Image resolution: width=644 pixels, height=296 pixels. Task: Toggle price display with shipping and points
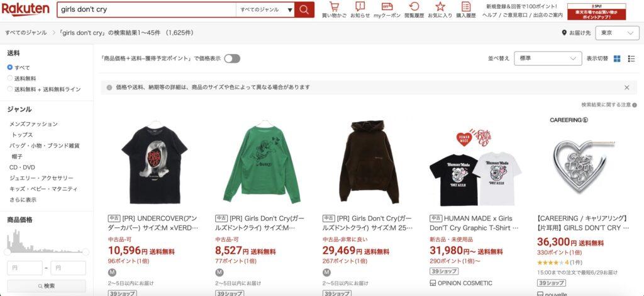click(232, 59)
